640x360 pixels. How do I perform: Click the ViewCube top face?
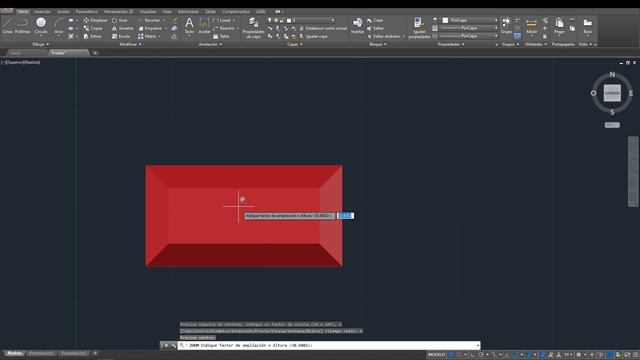[612, 93]
